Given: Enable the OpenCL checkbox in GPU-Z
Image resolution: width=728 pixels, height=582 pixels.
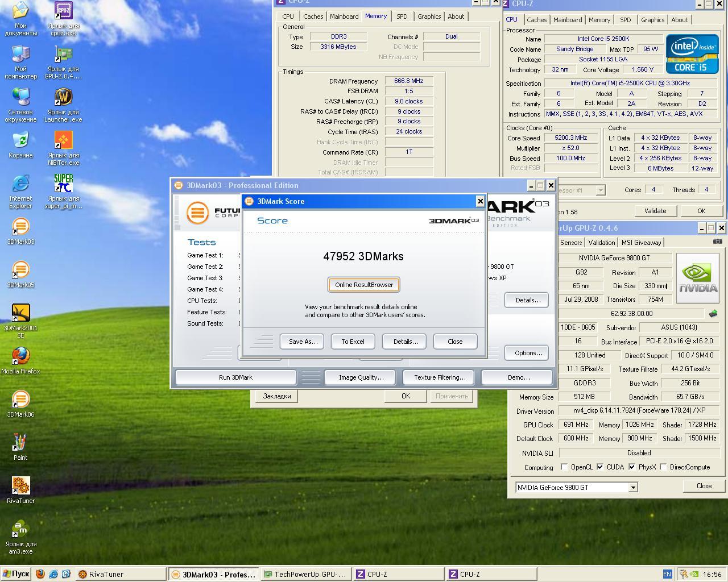Looking at the screenshot, I should (564, 467).
